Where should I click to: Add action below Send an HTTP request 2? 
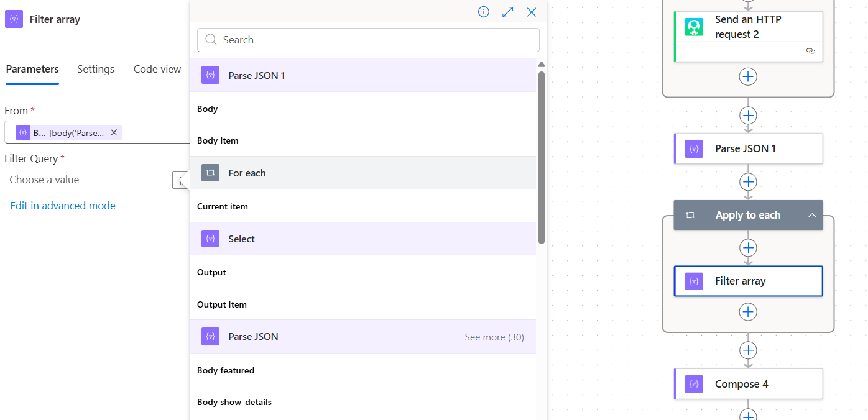[x=748, y=76]
